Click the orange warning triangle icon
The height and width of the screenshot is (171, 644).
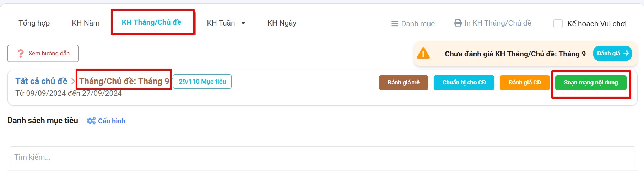click(423, 54)
